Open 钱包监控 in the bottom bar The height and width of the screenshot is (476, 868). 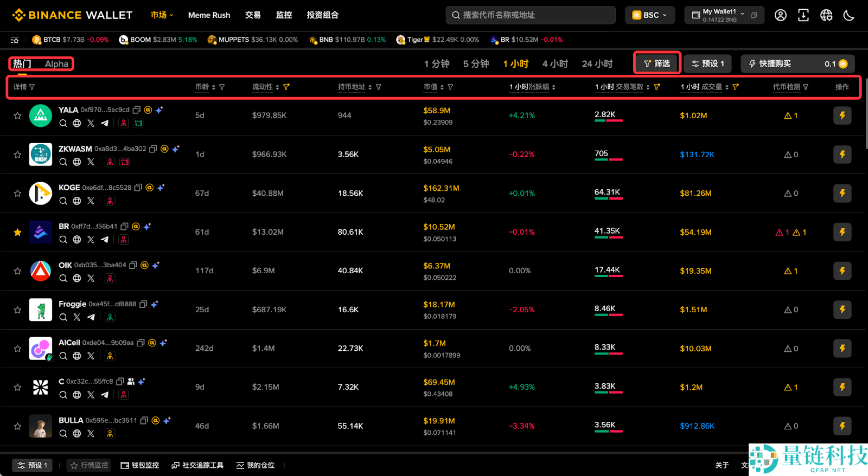click(140, 465)
